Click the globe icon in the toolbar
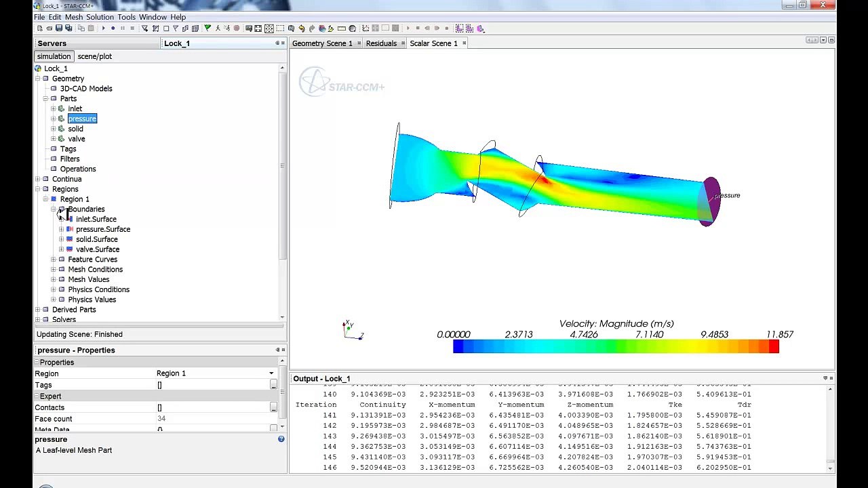Screen dimensions: 868x488 pyautogui.click(x=352, y=28)
